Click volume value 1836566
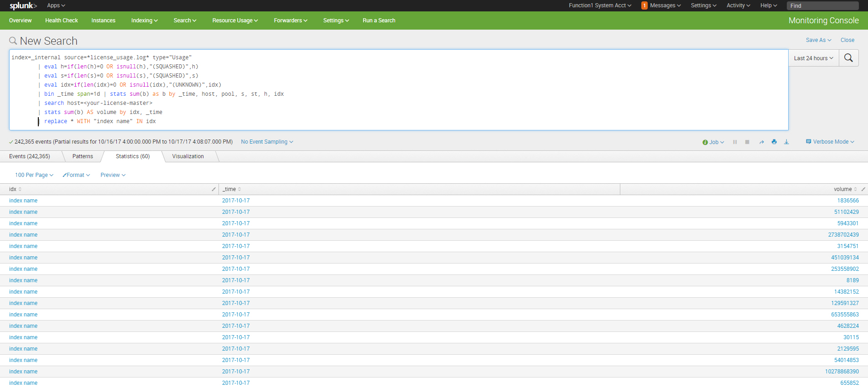868x388 pixels. tap(848, 201)
